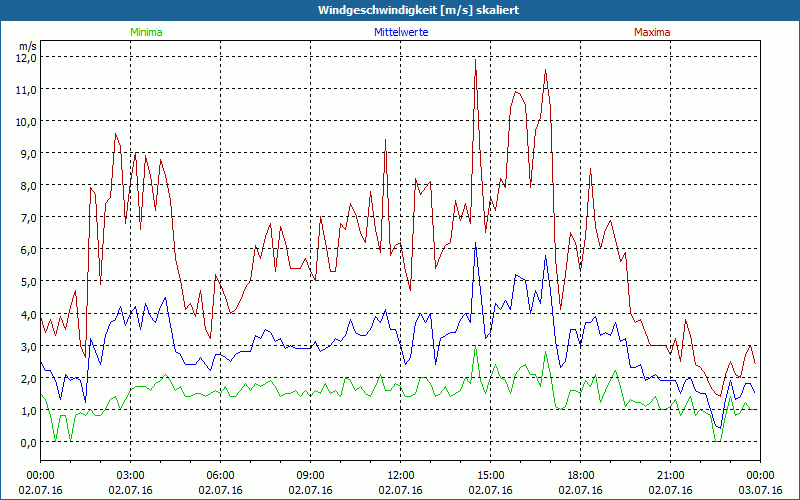
Task: Click the 4,0 y-axis value
Action: (x=26, y=314)
